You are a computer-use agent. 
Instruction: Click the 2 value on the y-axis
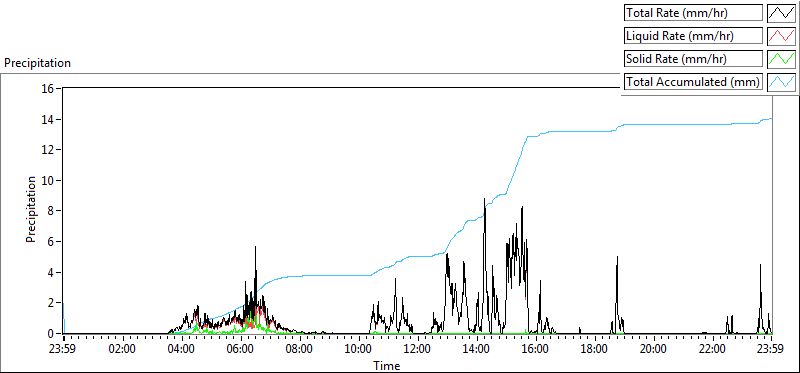(x=51, y=303)
